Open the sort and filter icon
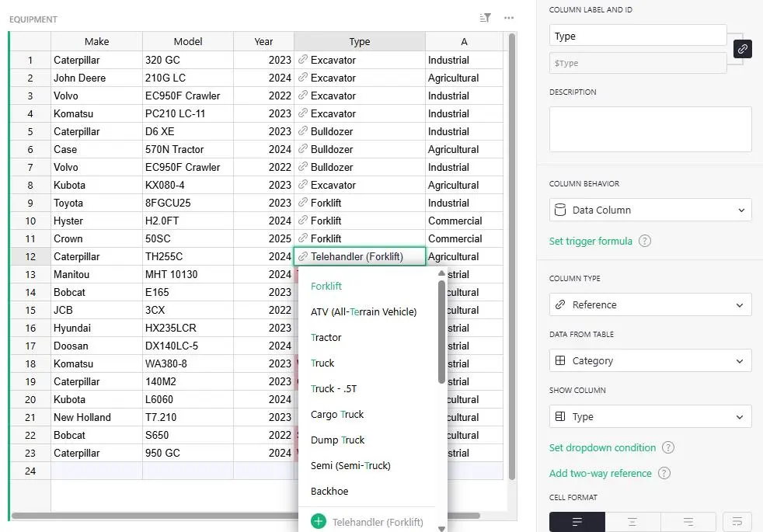 coord(485,18)
